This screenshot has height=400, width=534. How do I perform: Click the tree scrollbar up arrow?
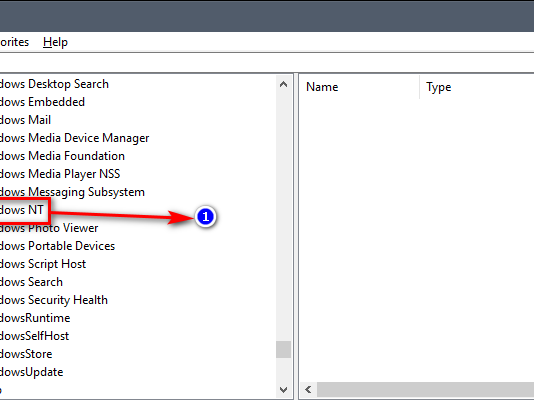coord(283,84)
